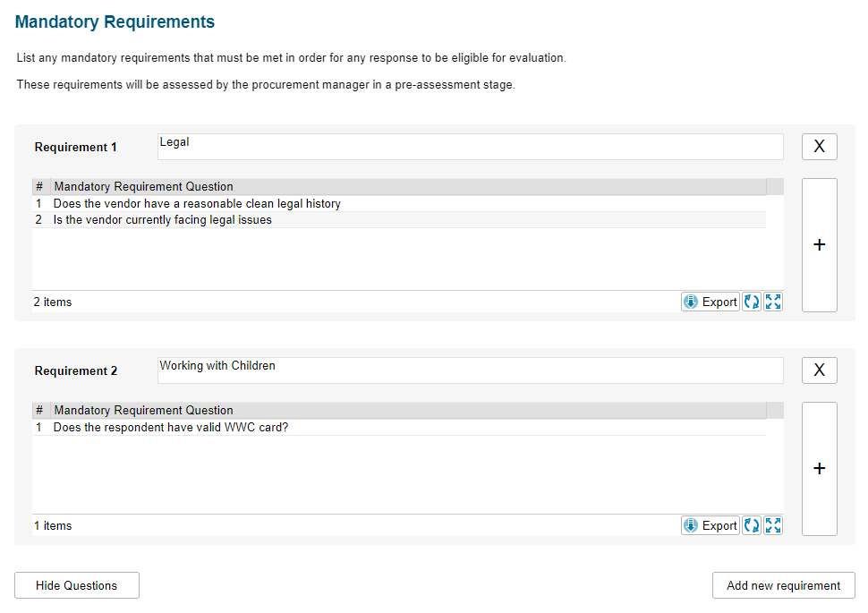The image size is (868, 613).
Task: Click refresh icon in Requirement 1 grid
Action: point(751,302)
